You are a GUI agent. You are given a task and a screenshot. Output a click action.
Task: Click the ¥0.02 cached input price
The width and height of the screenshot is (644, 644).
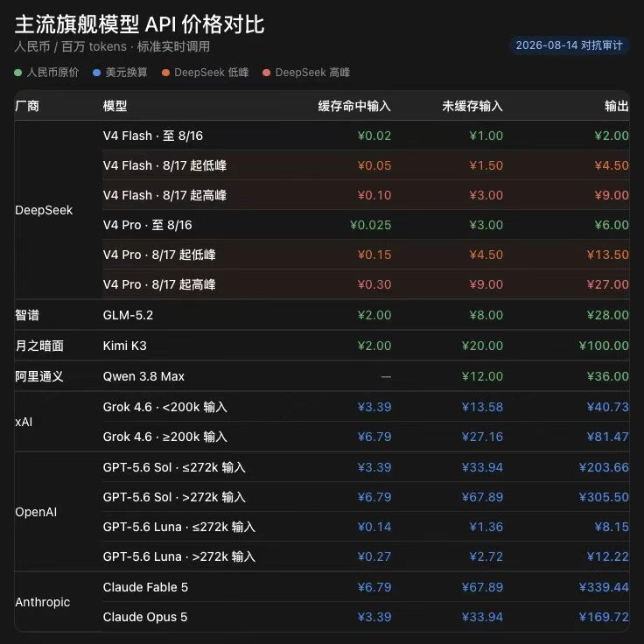pyautogui.click(x=374, y=136)
